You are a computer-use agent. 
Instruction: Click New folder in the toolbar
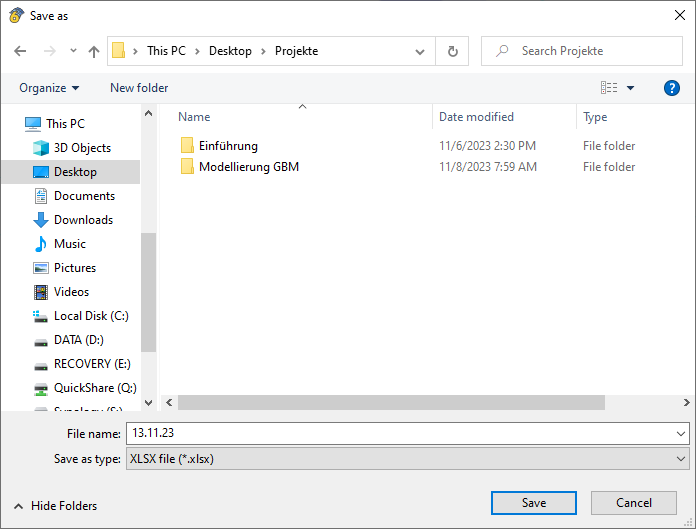[139, 88]
